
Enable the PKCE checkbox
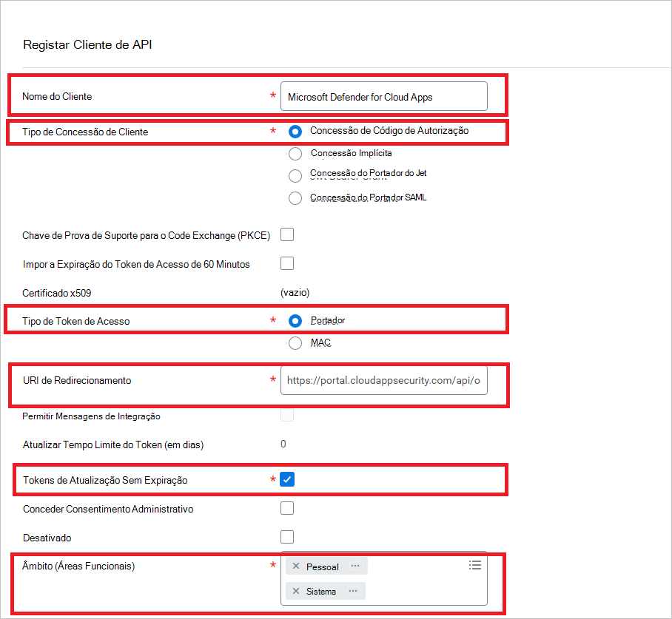tap(286, 234)
